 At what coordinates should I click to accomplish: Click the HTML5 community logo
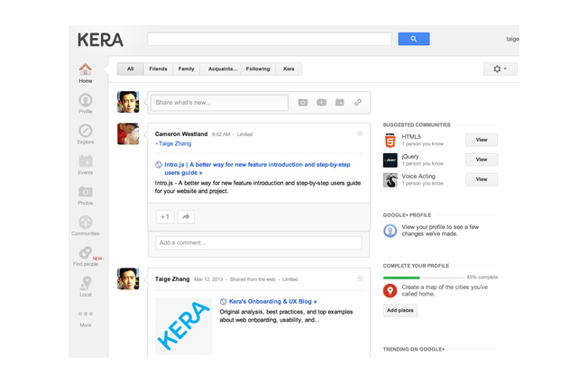(390, 141)
